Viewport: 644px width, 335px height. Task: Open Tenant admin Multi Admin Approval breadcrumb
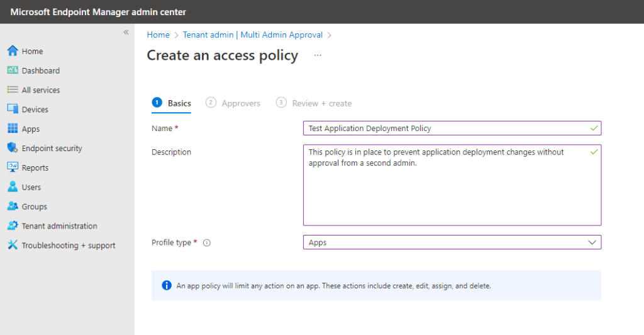click(253, 35)
